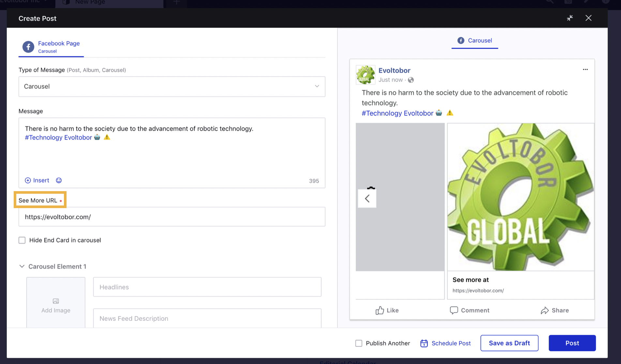Open the Type of Message Carousel dropdown
The image size is (621, 364).
click(172, 86)
